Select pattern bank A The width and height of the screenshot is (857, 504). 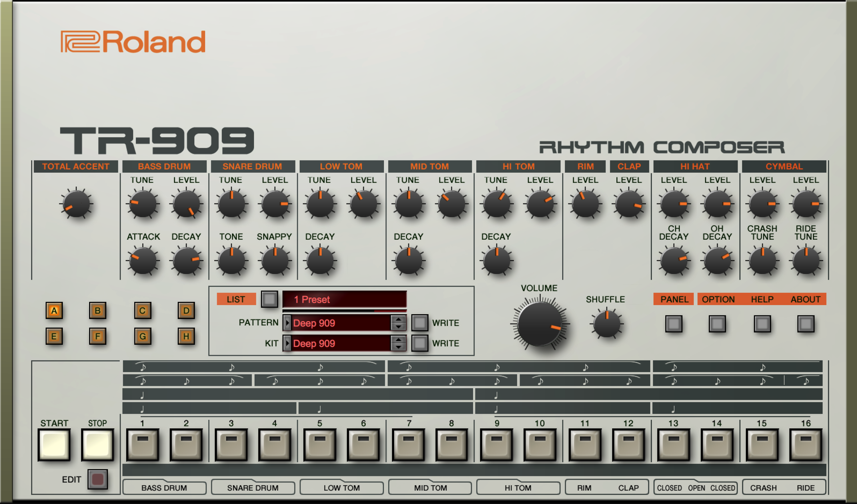(x=54, y=310)
